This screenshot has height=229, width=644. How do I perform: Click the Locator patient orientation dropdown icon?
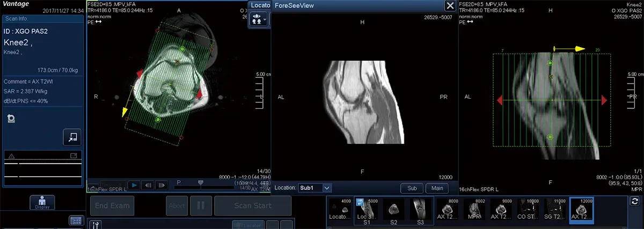tap(259, 19)
